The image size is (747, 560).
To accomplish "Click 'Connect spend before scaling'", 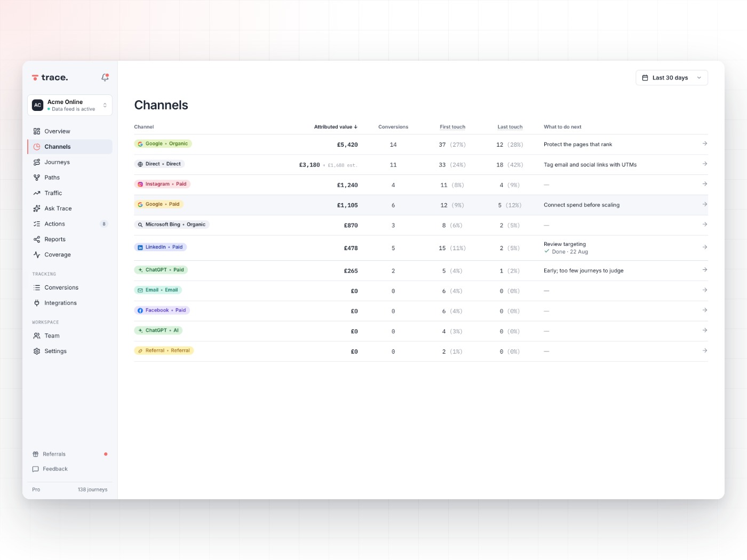I will click(582, 205).
